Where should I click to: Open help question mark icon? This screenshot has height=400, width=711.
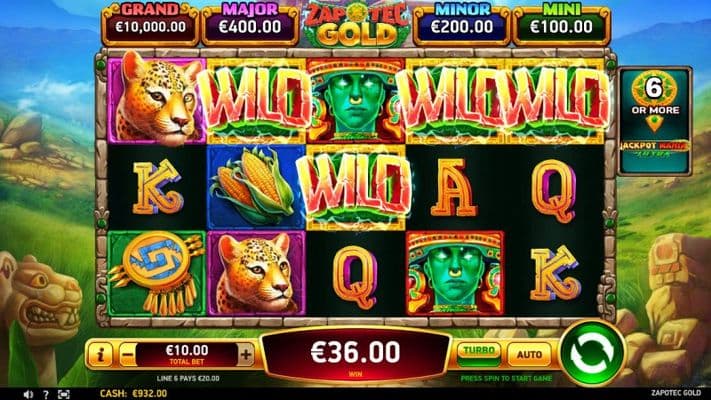[46, 394]
